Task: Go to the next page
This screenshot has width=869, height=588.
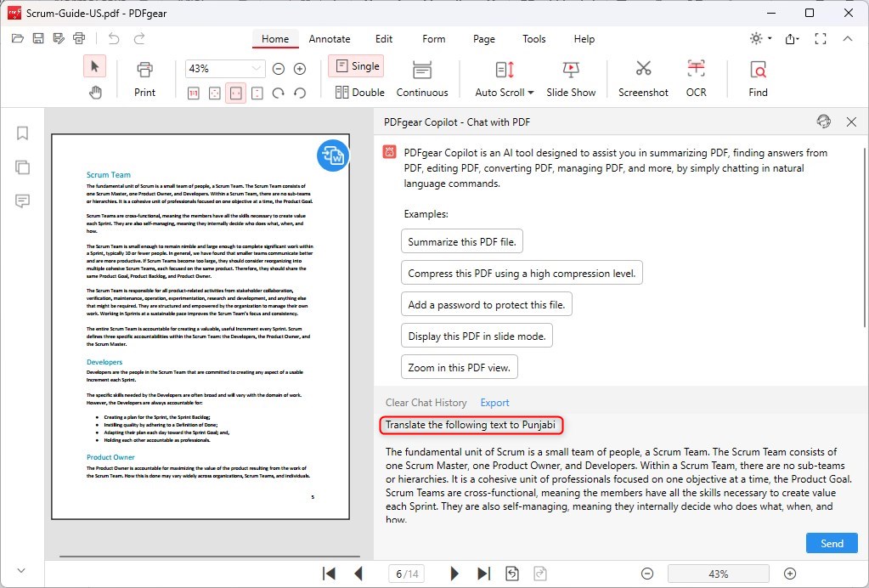Action: tap(454, 574)
